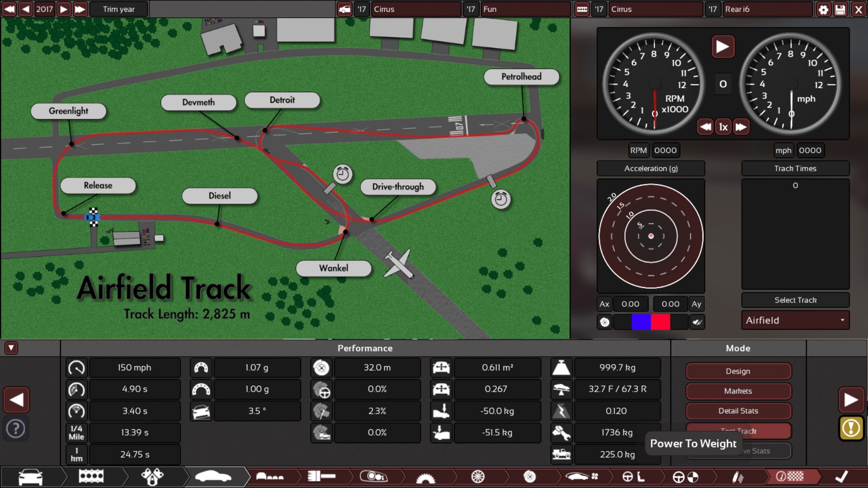
Task: Open the help question mark icon
Action: (x=16, y=429)
